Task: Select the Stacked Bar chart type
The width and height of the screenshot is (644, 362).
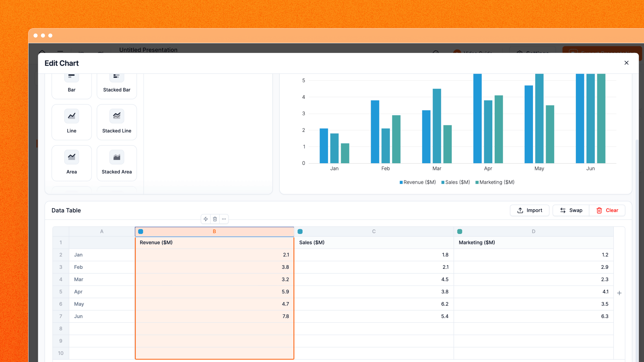Action: (117, 86)
